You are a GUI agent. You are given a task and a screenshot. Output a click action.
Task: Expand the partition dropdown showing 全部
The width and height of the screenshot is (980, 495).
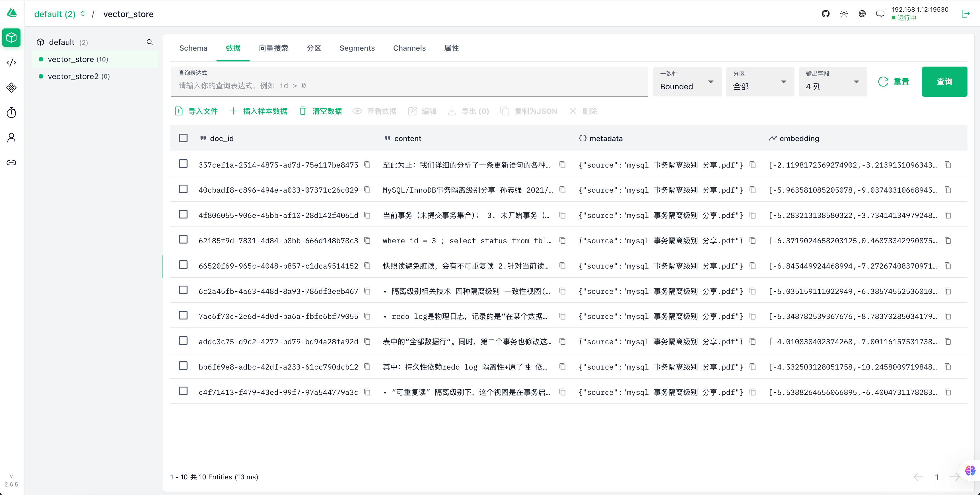(759, 82)
